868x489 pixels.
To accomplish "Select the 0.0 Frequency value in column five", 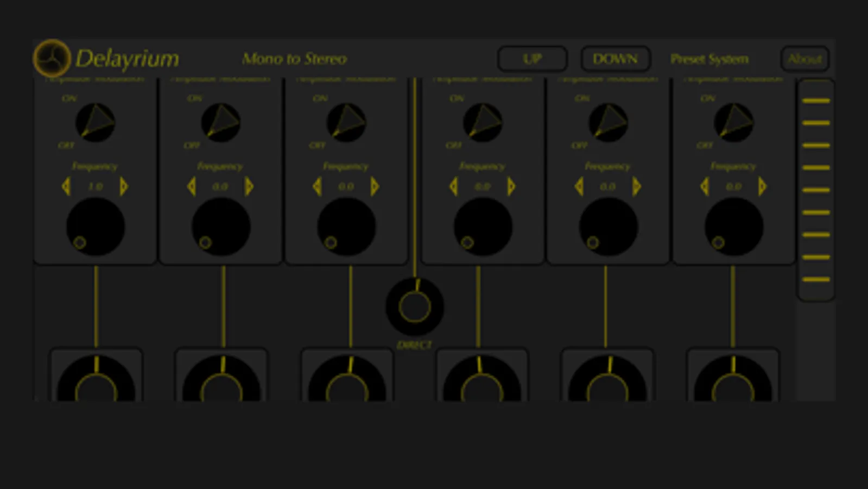I will [x=607, y=186].
